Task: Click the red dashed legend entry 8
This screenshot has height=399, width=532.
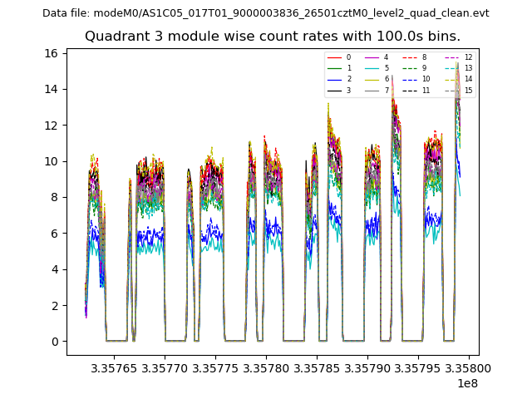Action: click(x=415, y=57)
